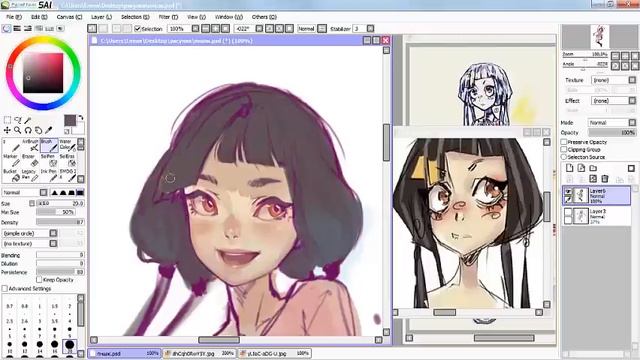The image size is (640, 360).
Task: Enable Clipping Group checkbox
Action: point(564,150)
